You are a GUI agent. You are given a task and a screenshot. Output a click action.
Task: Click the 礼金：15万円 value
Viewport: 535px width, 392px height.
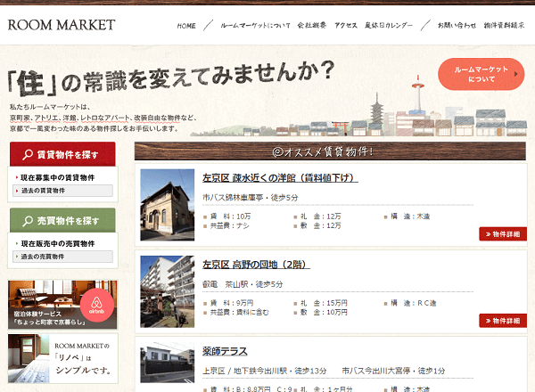pyautogui.click(x=324, y=303)
